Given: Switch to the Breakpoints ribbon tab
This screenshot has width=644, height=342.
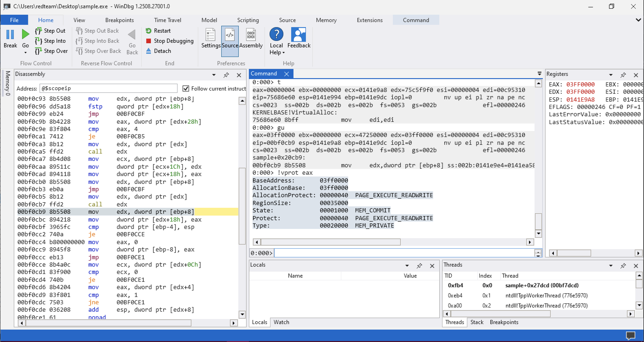Looking at the screenshot, I should pyautogui.click(x=120, y=20).
